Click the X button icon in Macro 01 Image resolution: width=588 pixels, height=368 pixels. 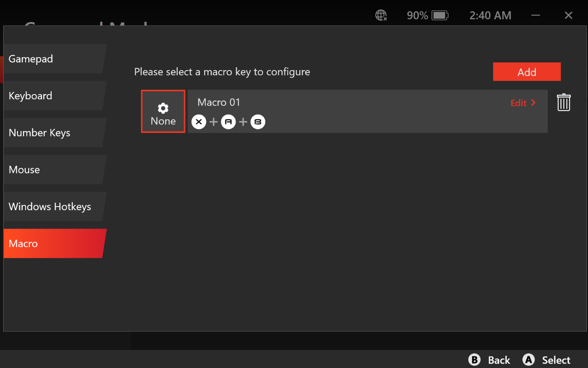[x=199, y=122]
